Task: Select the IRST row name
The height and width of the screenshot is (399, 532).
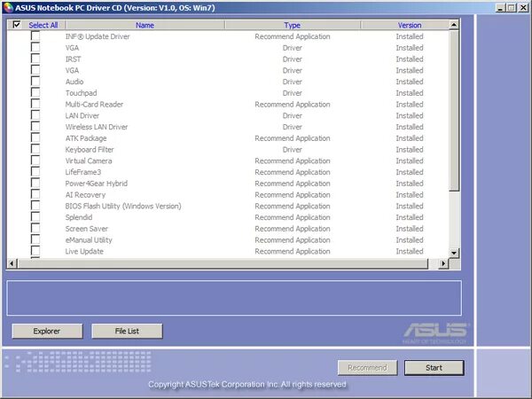Action: [73, 59]
